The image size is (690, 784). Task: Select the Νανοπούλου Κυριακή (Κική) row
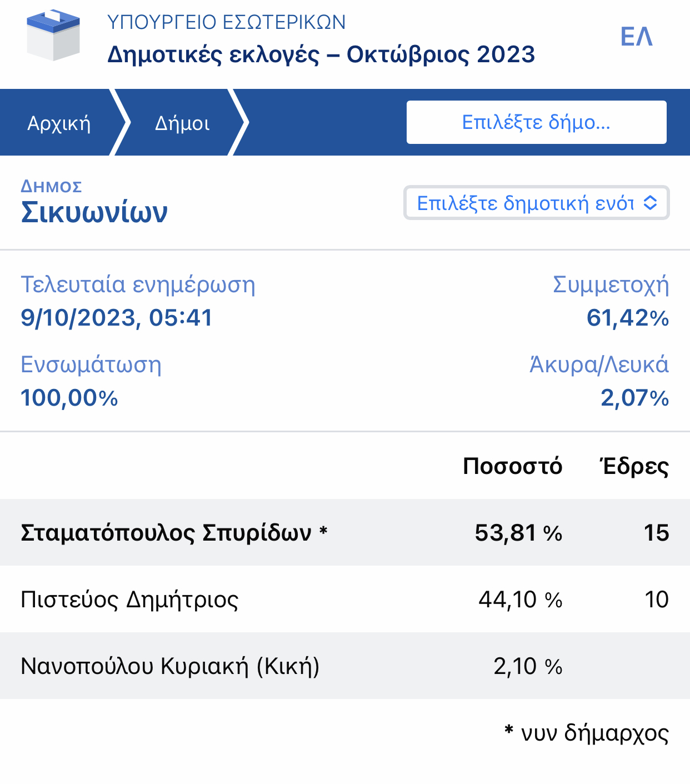coord(170,666)
